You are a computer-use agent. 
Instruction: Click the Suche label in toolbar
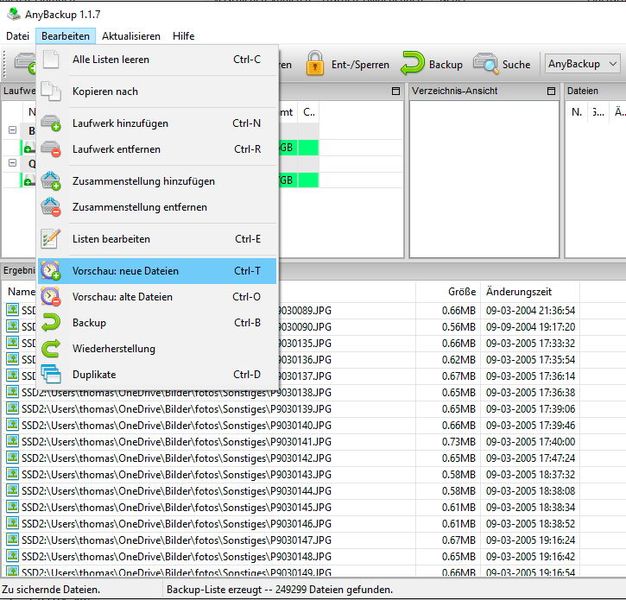[x=516, y=64]
